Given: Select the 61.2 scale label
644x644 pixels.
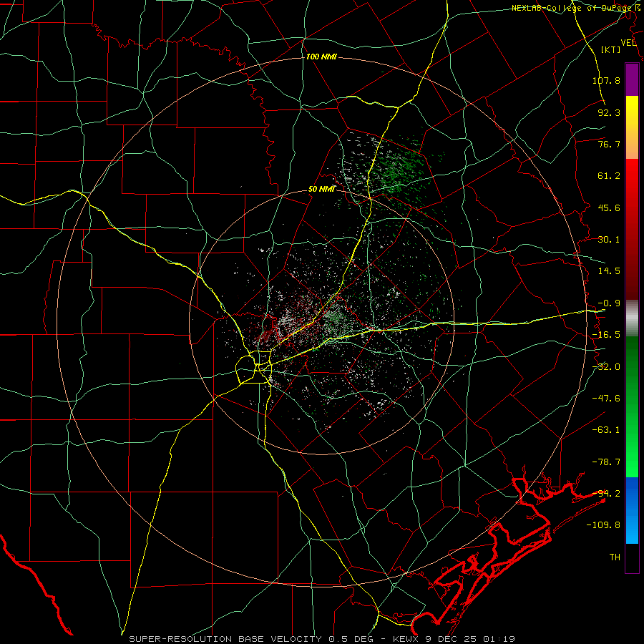Looking at the screenshot, I should (609, 176).
